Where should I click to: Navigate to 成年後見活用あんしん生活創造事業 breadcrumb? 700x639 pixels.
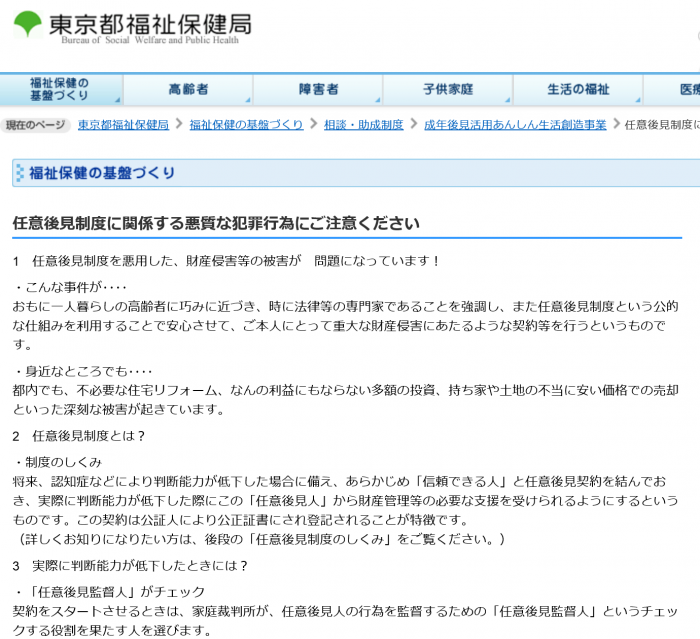(515, 125)
